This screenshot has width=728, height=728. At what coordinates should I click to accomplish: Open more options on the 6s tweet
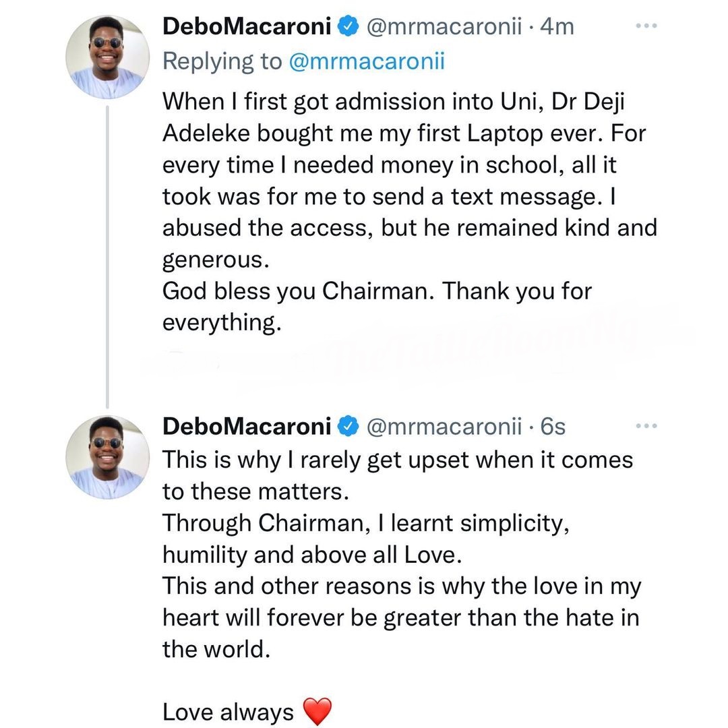(646, 425)
